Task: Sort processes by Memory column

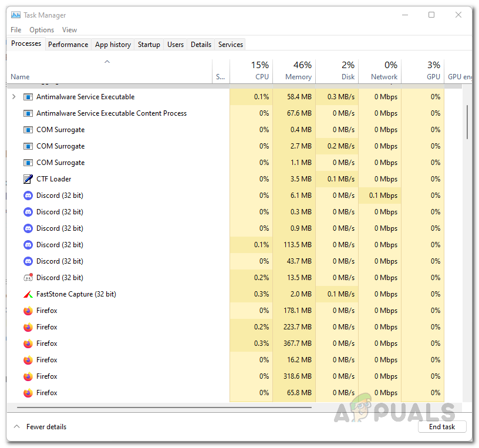Action: (294, 71)
